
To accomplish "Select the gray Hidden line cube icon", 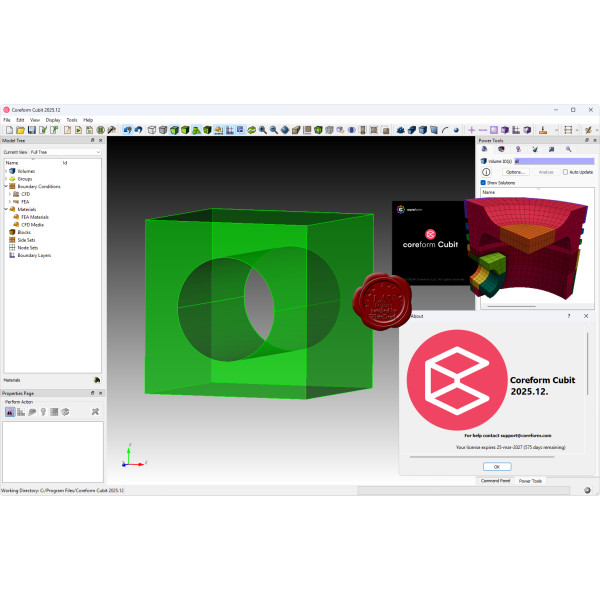I will 163,130.
